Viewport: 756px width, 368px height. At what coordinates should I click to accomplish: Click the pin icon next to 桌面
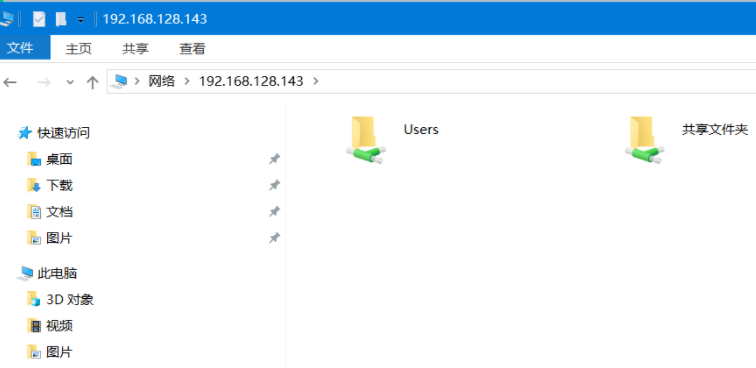pos(274,159)
